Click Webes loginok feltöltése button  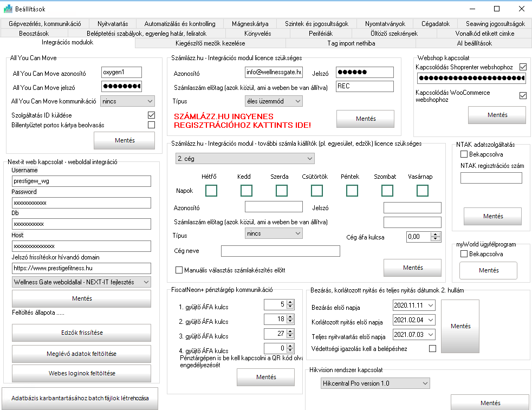[x=81, y=373]
